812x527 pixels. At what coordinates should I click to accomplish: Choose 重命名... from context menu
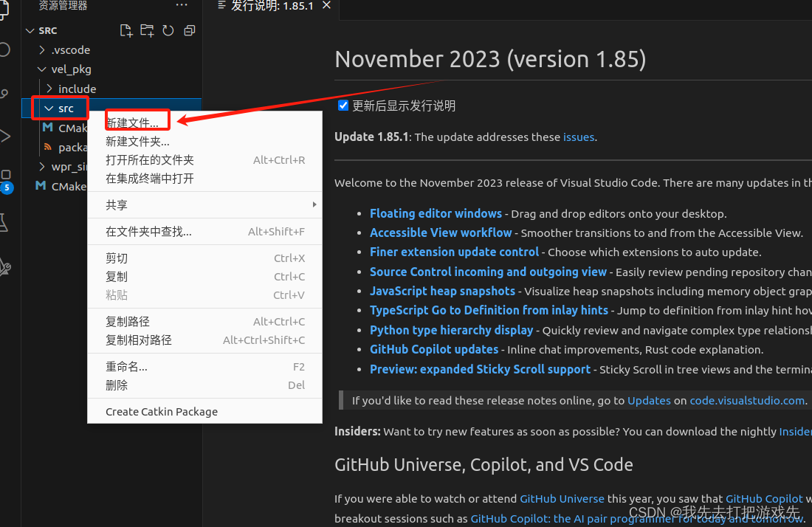tap(204, 367)
